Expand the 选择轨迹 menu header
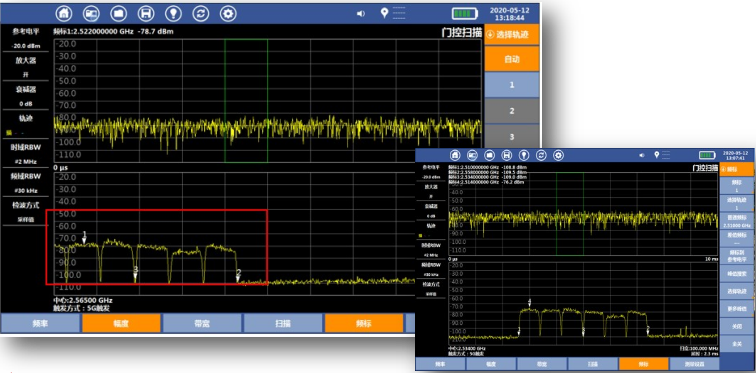Image resolution: width=756 pixels, height=373 pixels. tap(512, 35)
